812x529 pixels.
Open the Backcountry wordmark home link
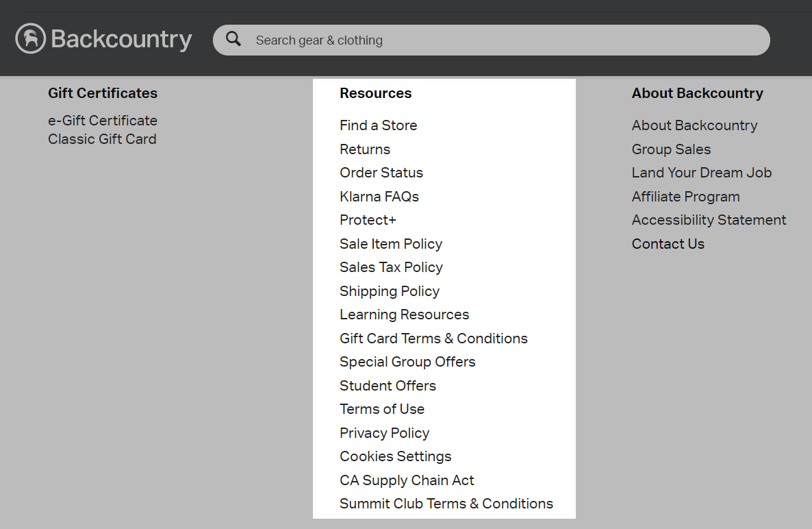(x=121, y=39)
